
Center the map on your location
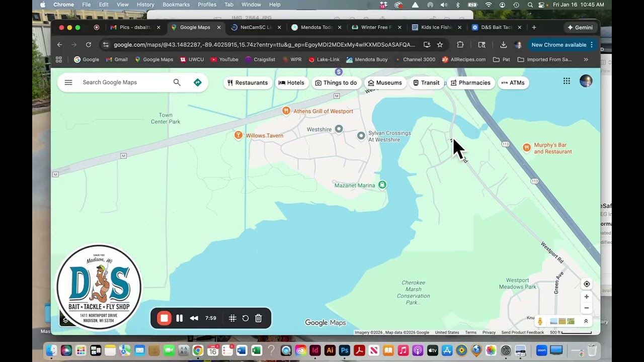(x=587, y=284)
